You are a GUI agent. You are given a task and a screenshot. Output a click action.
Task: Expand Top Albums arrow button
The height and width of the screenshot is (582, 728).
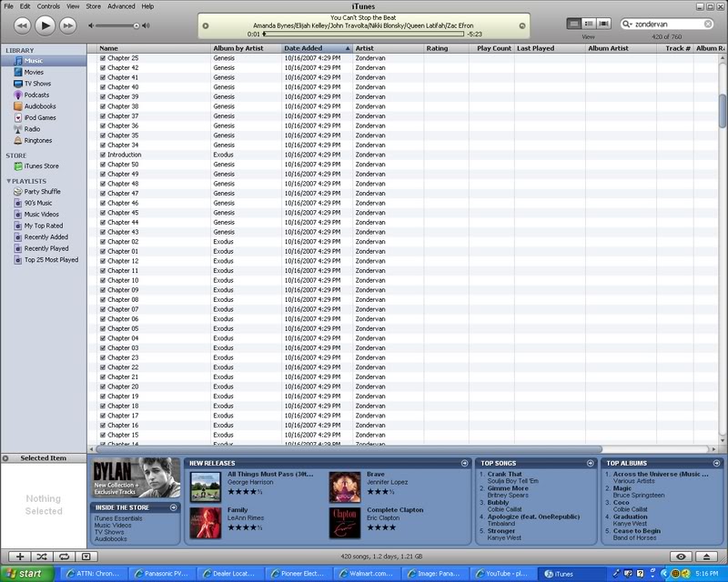pos(716,463)
